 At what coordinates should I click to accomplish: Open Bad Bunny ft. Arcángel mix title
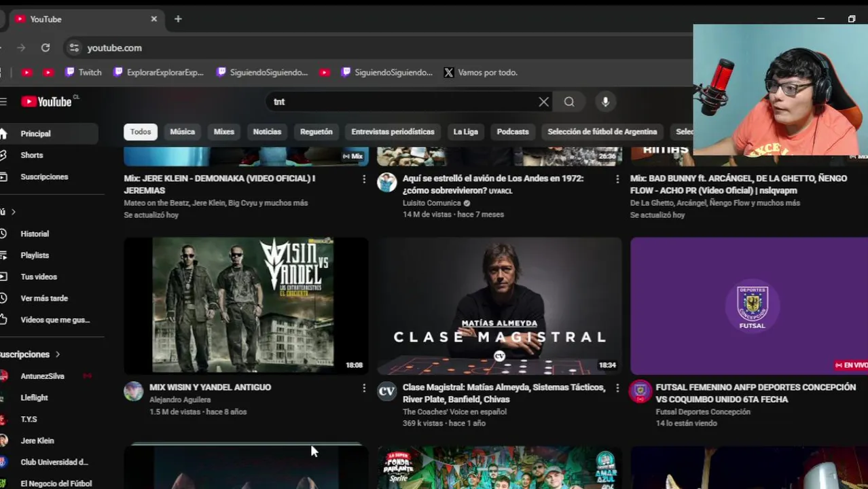pos(738,184)
